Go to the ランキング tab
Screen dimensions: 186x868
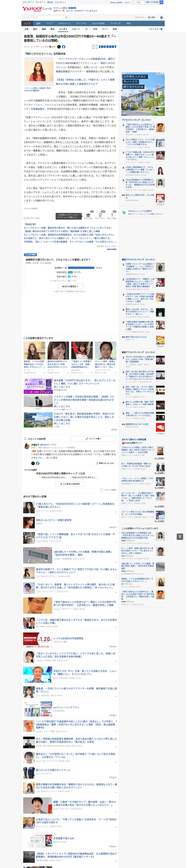(115, 24)
